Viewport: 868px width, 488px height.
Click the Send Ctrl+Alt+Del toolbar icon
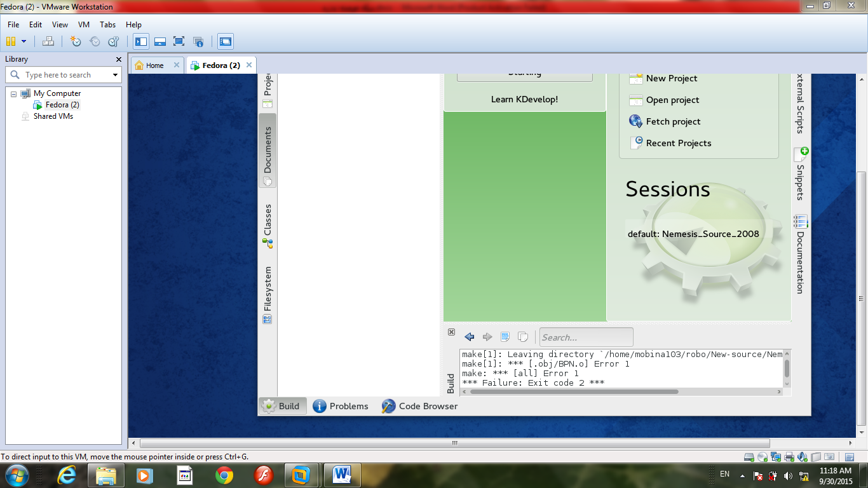pyautogui.click(x=48, y=41)
